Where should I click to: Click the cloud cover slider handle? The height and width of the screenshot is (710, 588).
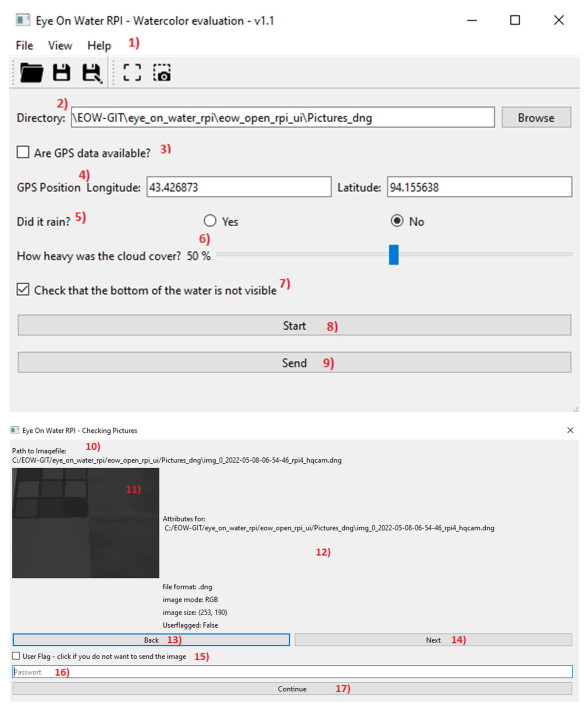(393, 254)
